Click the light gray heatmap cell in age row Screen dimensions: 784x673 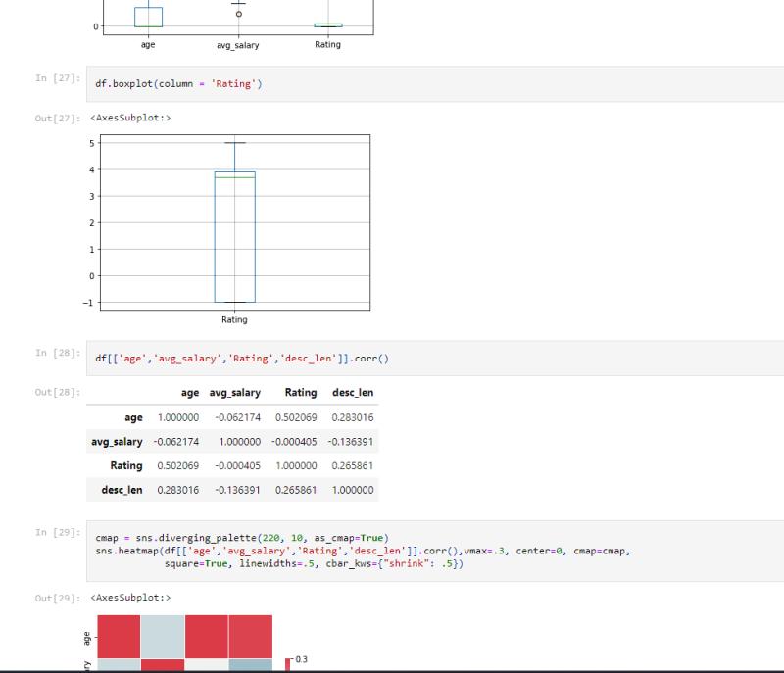[162, 636]
